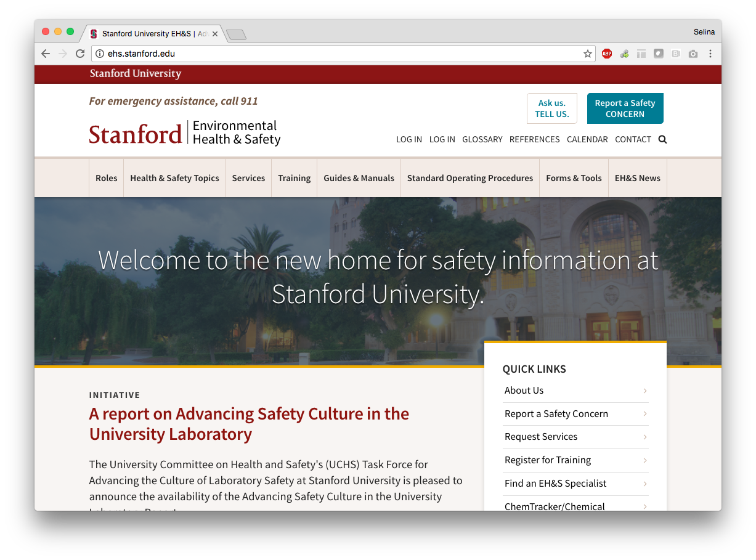Click the About Us chevron
This screenshot has height=560, width=756.
(x=645, y=391)
